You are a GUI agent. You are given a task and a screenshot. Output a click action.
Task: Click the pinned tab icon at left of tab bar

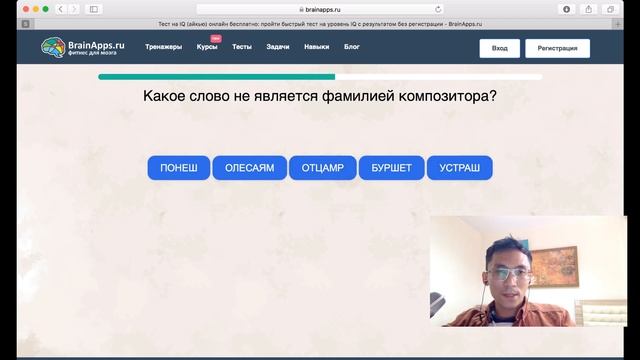pos(26,24)
